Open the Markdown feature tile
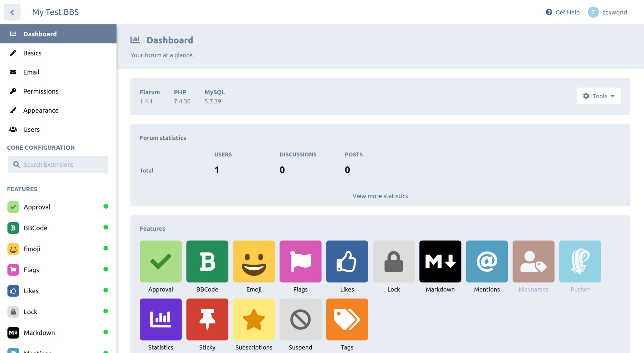 pyautogui.click(x=440, y=261)
